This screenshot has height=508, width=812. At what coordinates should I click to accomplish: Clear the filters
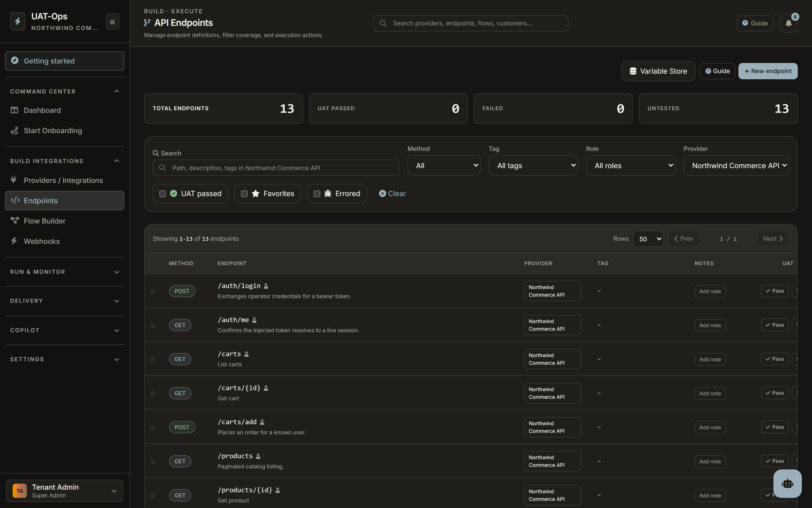[x=392, y=194]
